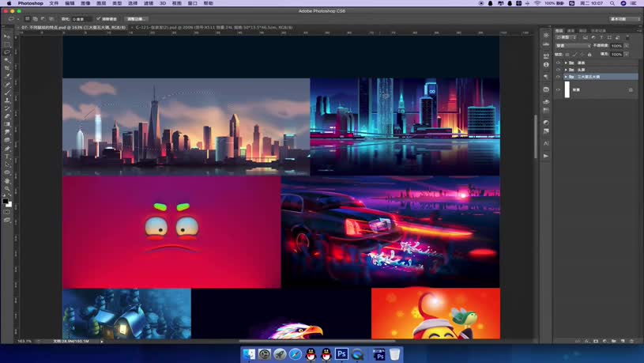Hide the second layer group via eye
Screen dimensions: 644x363
pos(558,70)
